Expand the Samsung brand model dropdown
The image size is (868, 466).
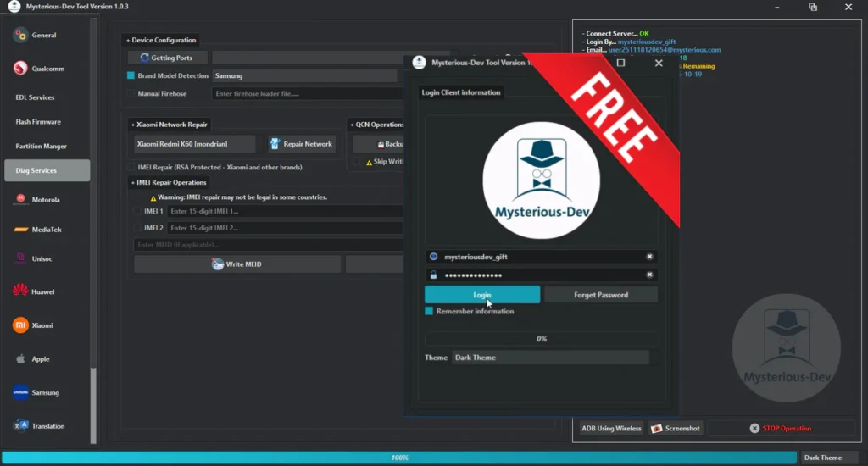coord(303,76)
